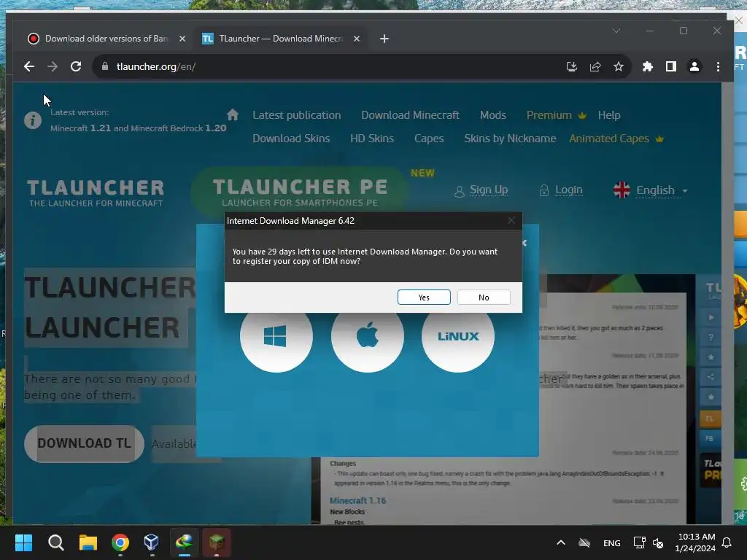Click the Minecraft 1.16 heading link

[357, 500]
